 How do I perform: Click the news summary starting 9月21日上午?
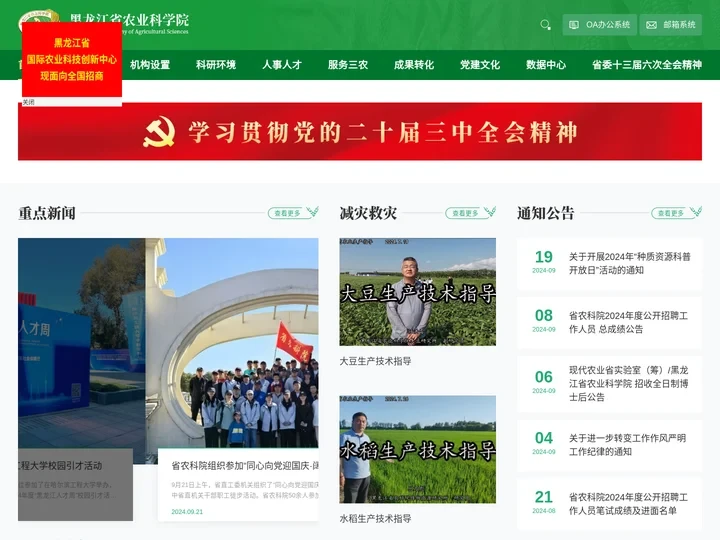pos(245,490)
